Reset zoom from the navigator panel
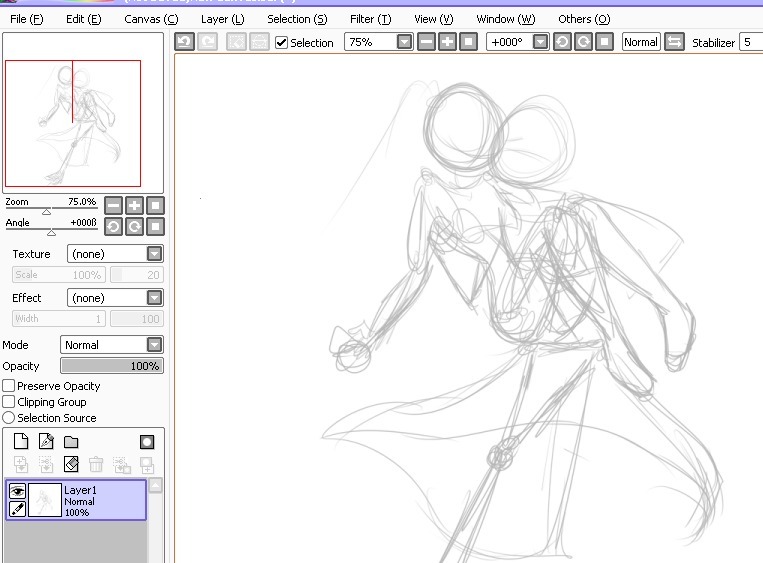 tap(155, 205)
